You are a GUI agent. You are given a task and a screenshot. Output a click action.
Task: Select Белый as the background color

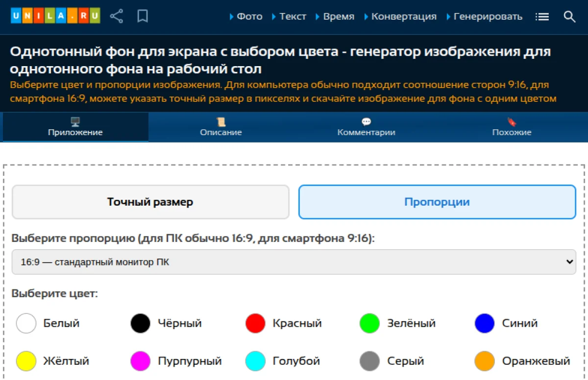tap(26, 323)
